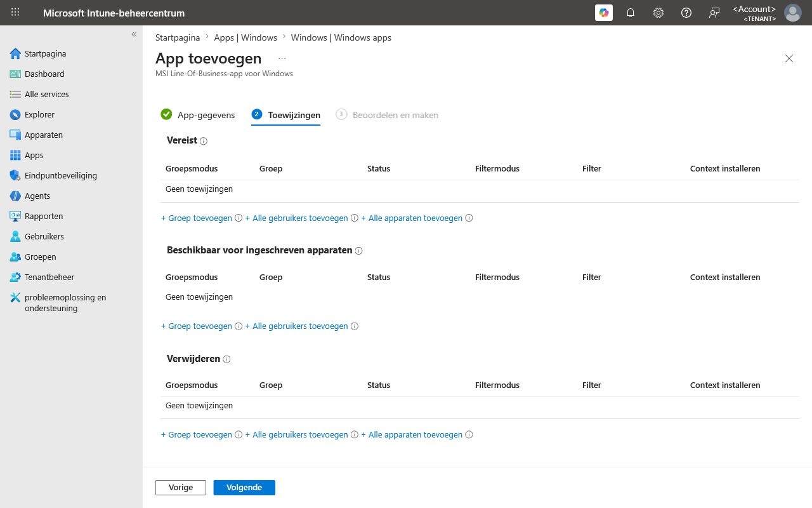Click Microsoft Intune-beheercentrum title
Screen dimensions: 812x508
[114, 13]
